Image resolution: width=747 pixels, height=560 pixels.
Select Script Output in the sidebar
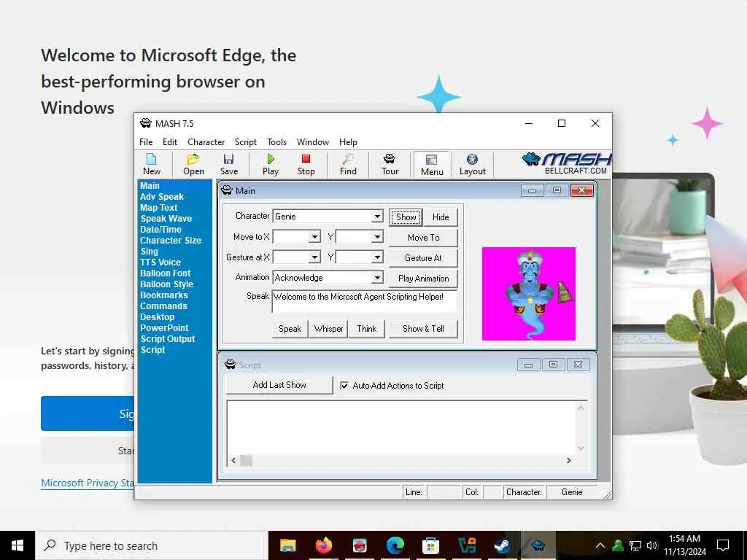point(168,339)
